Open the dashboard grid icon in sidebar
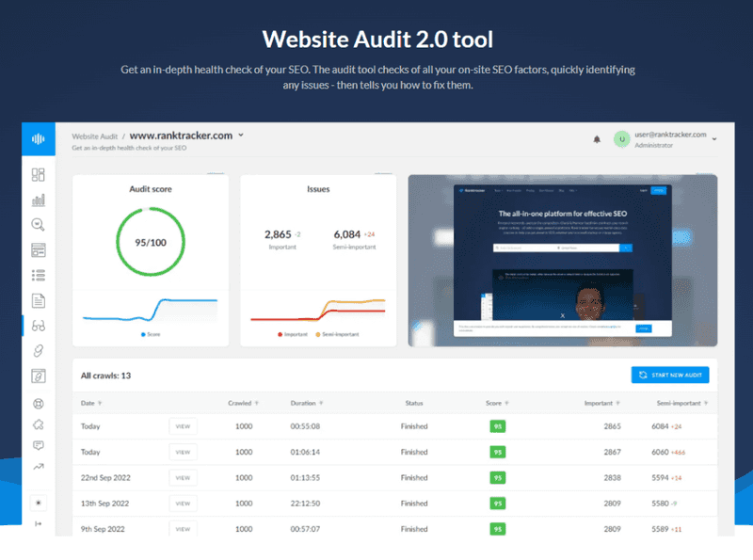The height and width of the screenshot is (560, 753). 39,174
